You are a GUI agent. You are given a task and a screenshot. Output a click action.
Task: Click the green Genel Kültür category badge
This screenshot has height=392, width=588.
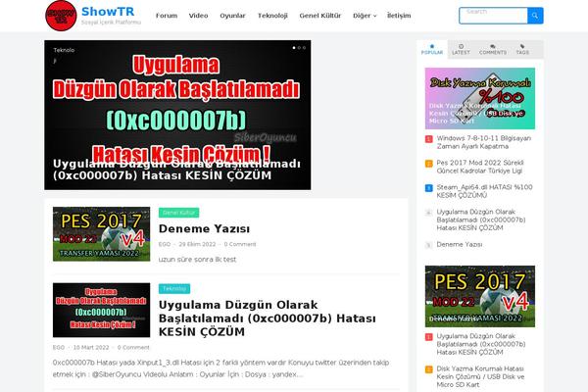click(x=179, y=213)
